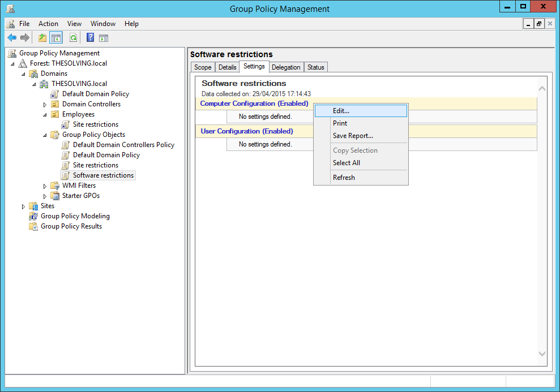The width and height of the screenshot is (560, 392).
Task: Click the Up one level folder icon
Action: coord(42,37)
